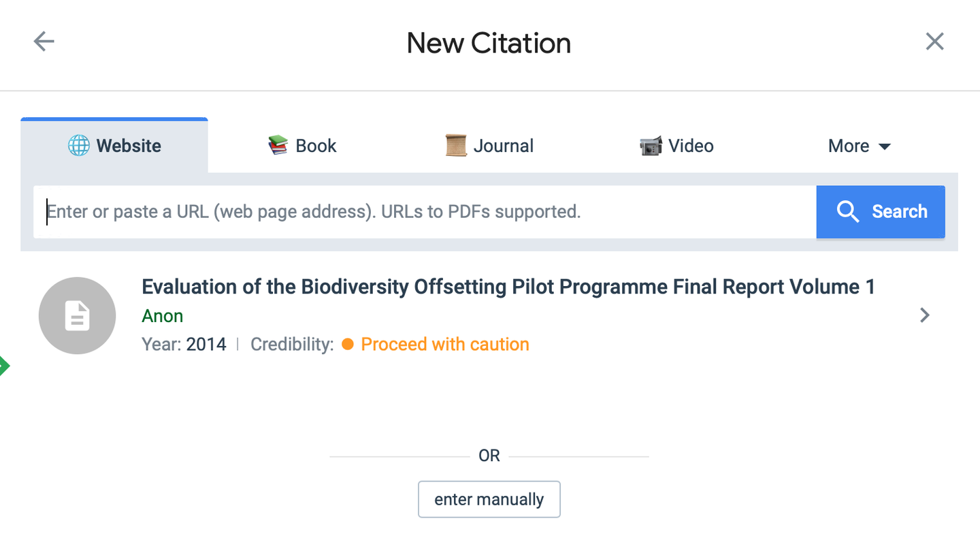Image resolution: width=980 pixels, height=536 pixels.
Task: Go back using the left arrow
Action: pos(44,42)
